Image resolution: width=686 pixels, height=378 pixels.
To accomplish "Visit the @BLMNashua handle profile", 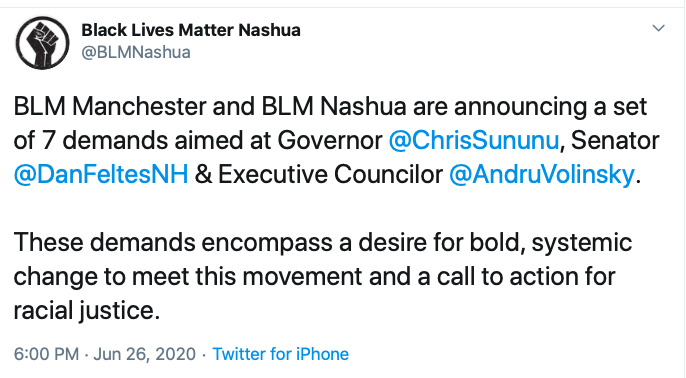I will 136,52.
